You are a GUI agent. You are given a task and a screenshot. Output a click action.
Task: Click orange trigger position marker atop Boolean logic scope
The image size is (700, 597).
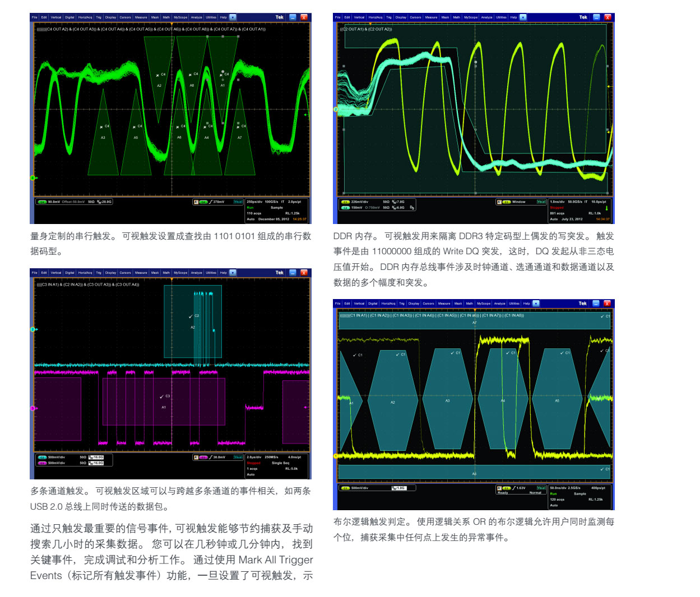[x=475, y=309]
